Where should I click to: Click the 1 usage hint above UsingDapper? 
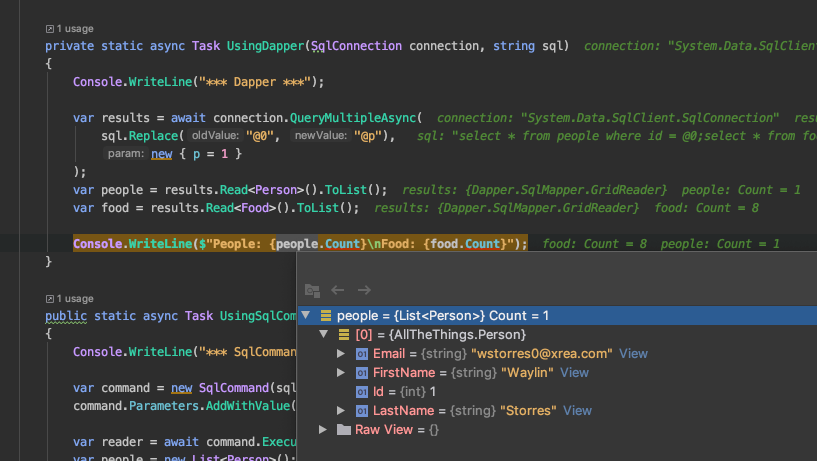coord(75,29)
